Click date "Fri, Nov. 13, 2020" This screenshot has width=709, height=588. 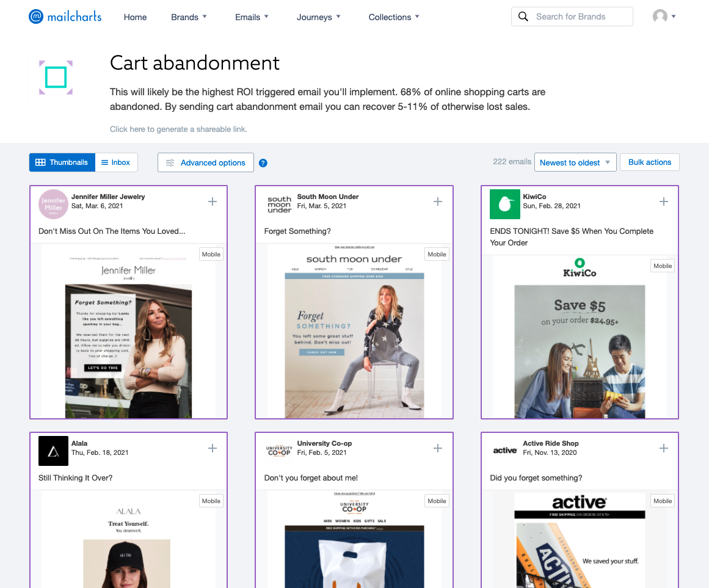(550, 453)
